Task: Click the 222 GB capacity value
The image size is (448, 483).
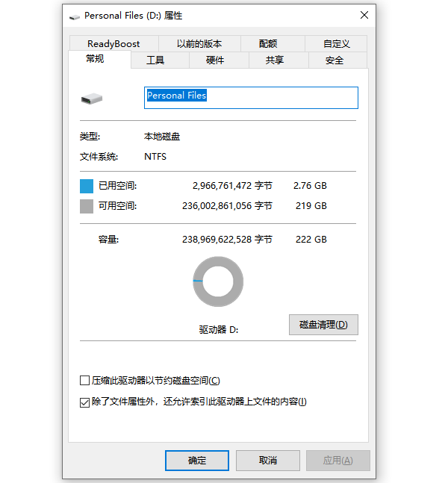Action: pos(311,240)
